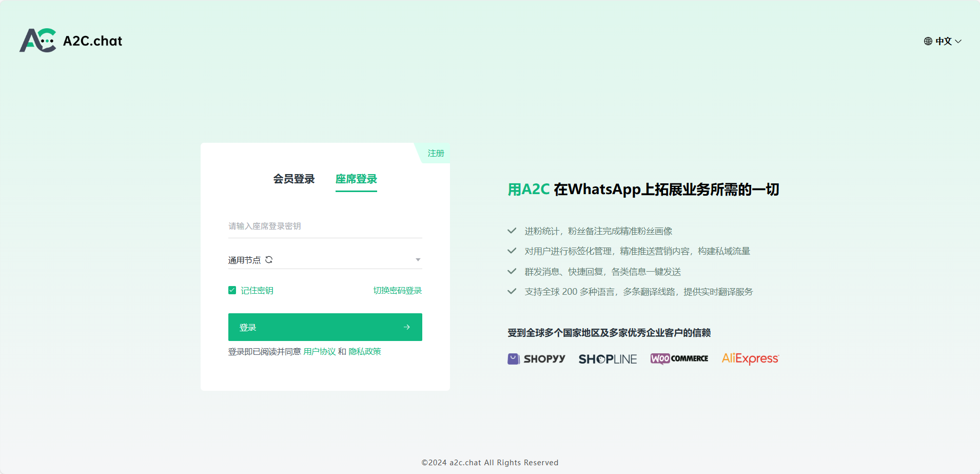Enable 记住密钥 after unchecking it
The image size is (980, 474).
click(x=232, y=290)
